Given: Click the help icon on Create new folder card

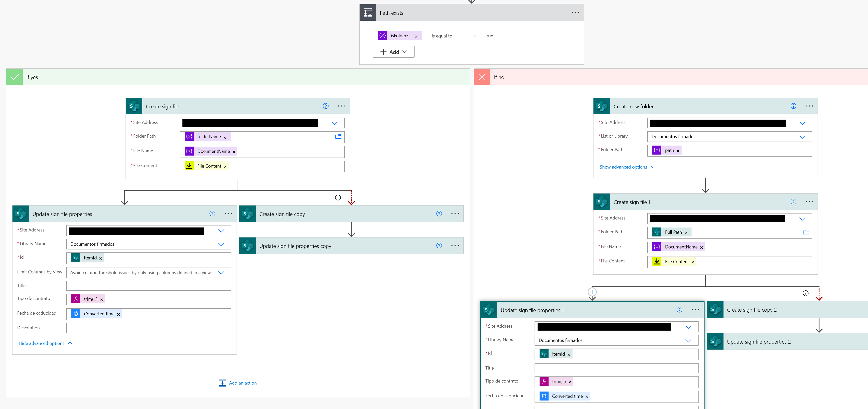Looking at the screenshot, I should click(x=793, y=106).
